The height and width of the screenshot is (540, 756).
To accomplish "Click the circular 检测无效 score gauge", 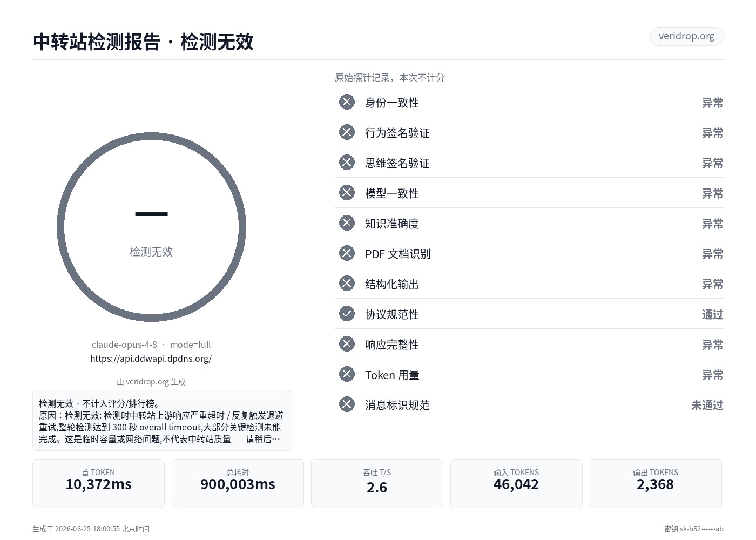I will pos(151,227).
